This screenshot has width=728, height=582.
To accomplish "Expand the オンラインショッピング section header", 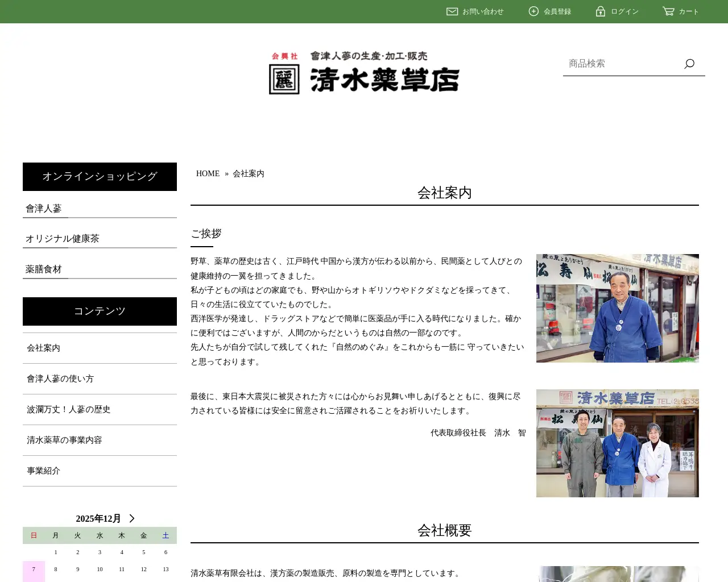I will click(100, 177).
